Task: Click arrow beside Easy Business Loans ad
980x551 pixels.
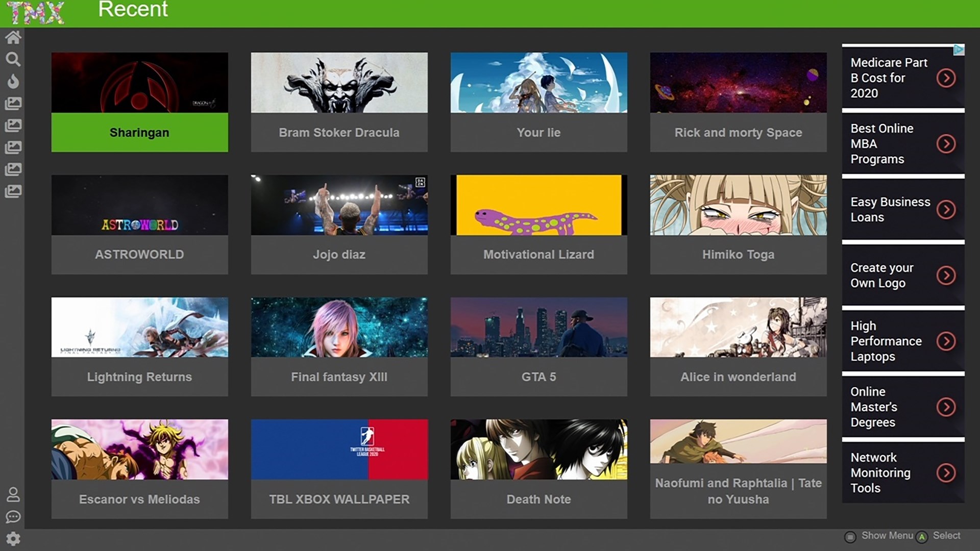Action: 946,210
